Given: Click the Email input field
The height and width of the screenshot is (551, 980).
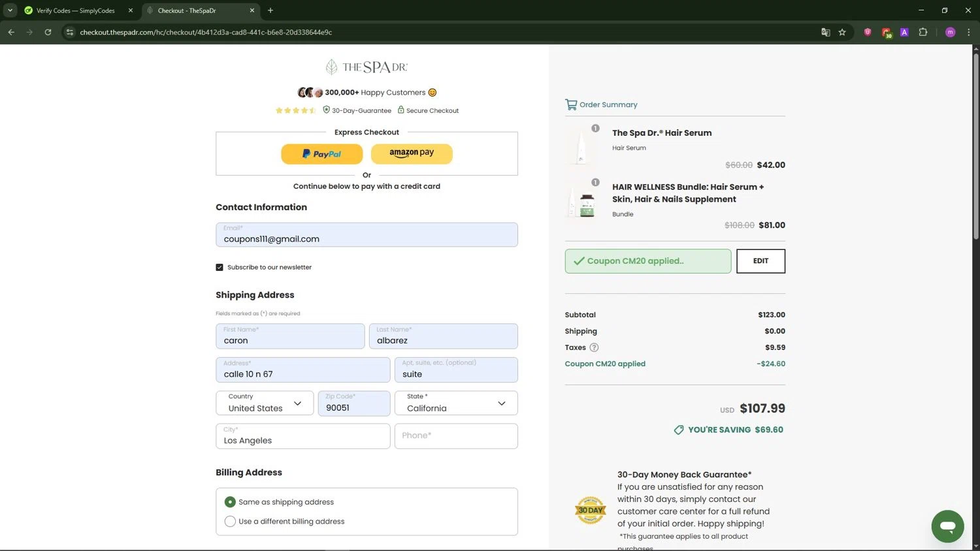Looking at the screenshot, I should click(x=367, y=235).
